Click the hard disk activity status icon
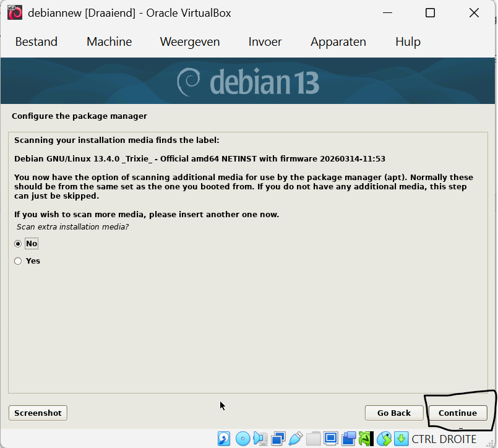This screenshot has height=448, width=498. pyautogui.click(x=224, y=439)
